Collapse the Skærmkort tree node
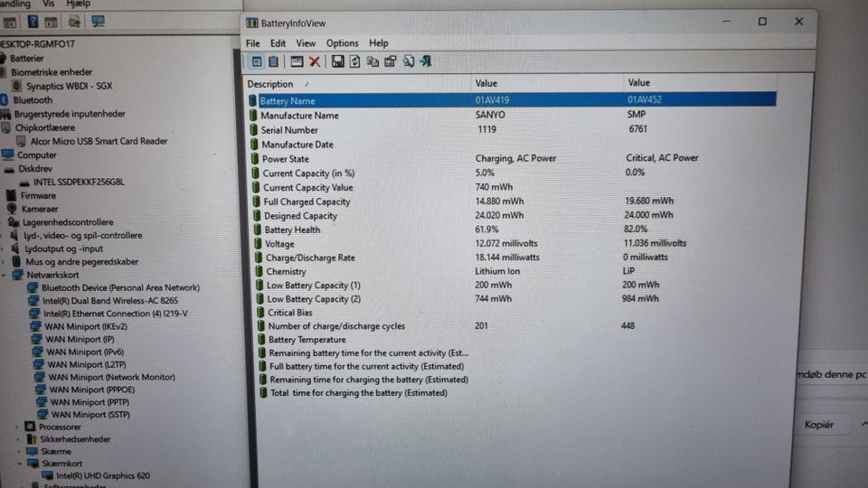This screenshot has height=488, width=868. (20, 464)
